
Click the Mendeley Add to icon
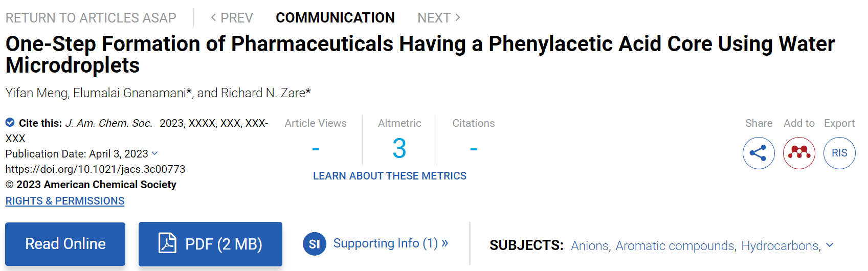pos(799,153)
